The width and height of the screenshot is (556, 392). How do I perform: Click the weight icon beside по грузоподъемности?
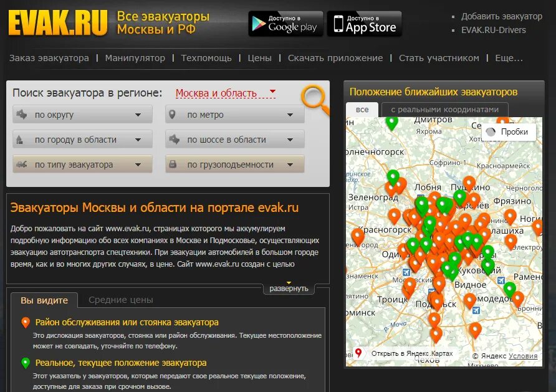(173, 164)
